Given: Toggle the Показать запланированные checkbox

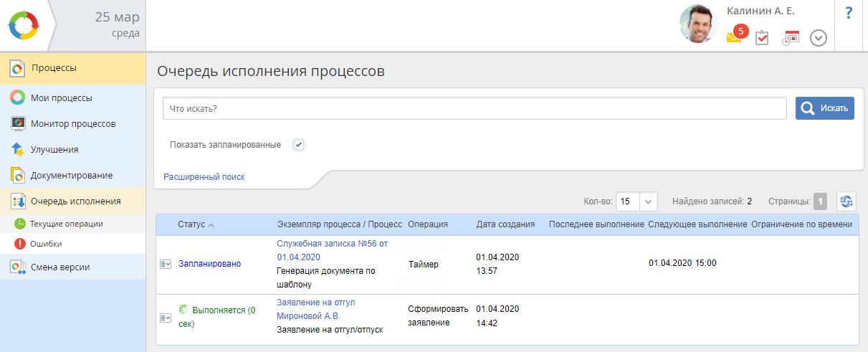Looking at the screenshot, I should tap(299, 145).
